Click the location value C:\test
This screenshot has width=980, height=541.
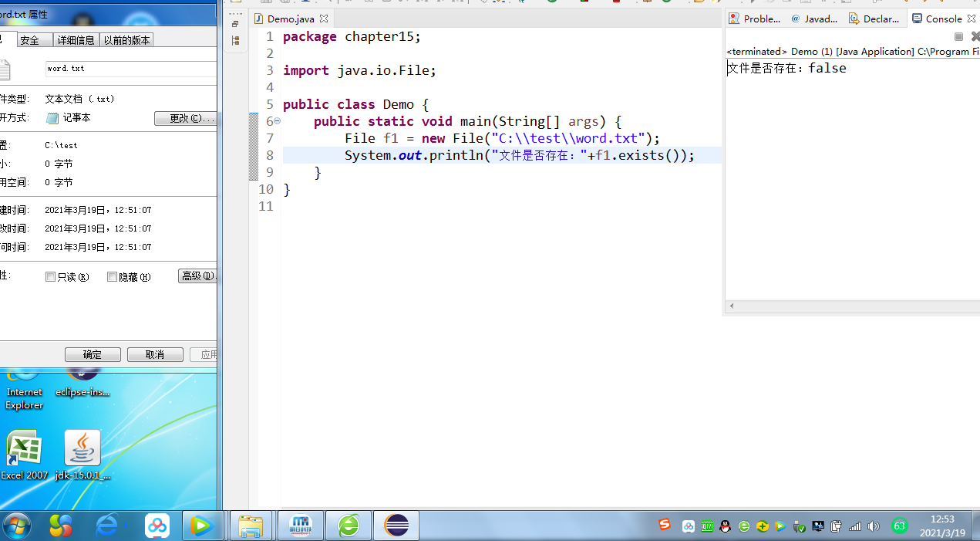[61, 145]
